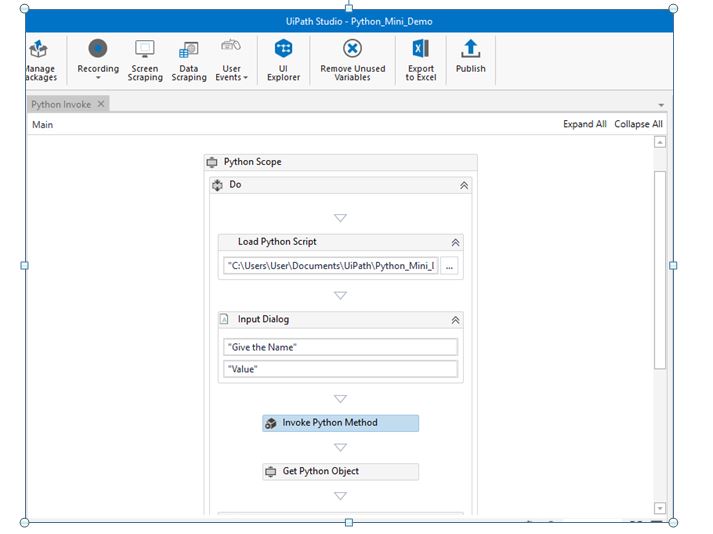Click the Main breadcrumb
Viewport: 713px width, 534px height.
[x=42, y=125]
